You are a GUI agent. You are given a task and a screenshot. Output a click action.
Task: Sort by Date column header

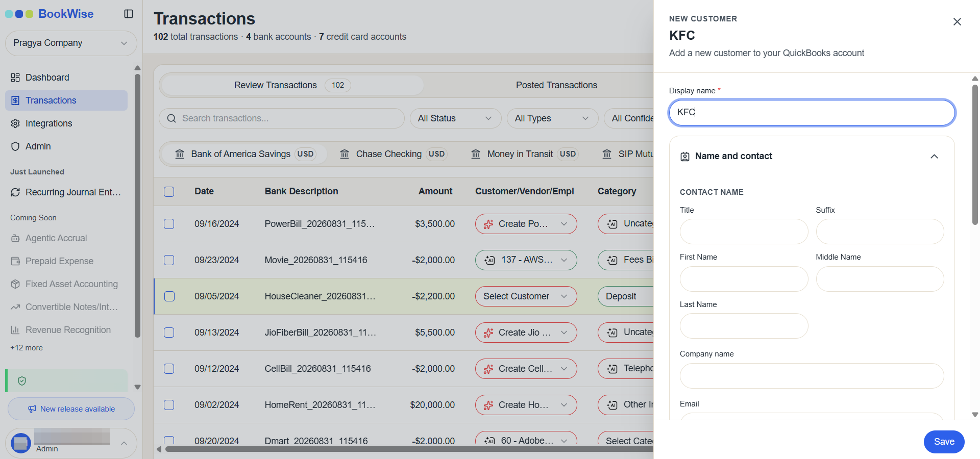tap(204, 191)
